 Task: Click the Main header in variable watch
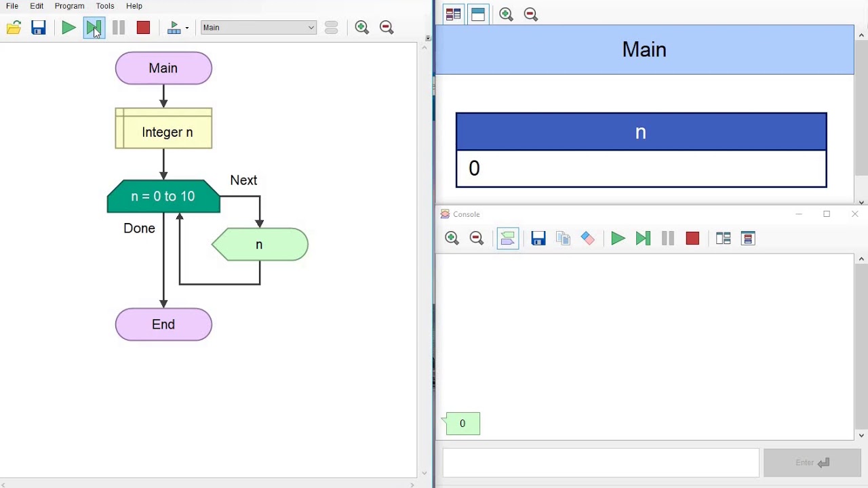coord(644,49)
